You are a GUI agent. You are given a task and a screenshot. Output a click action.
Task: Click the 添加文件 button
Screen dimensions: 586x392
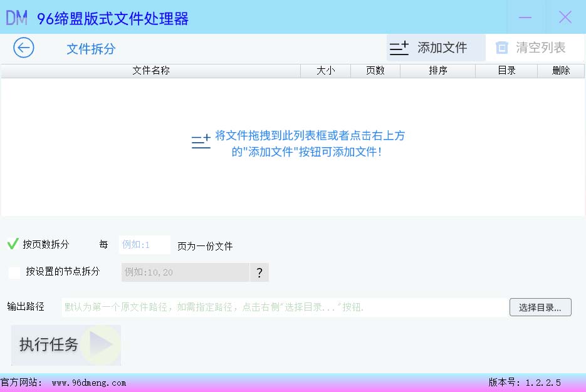click(436, 48)
